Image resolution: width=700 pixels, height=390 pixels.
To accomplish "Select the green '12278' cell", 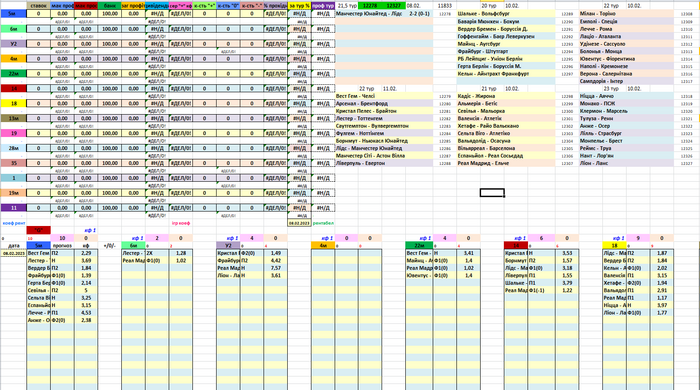I will point(370,6).
